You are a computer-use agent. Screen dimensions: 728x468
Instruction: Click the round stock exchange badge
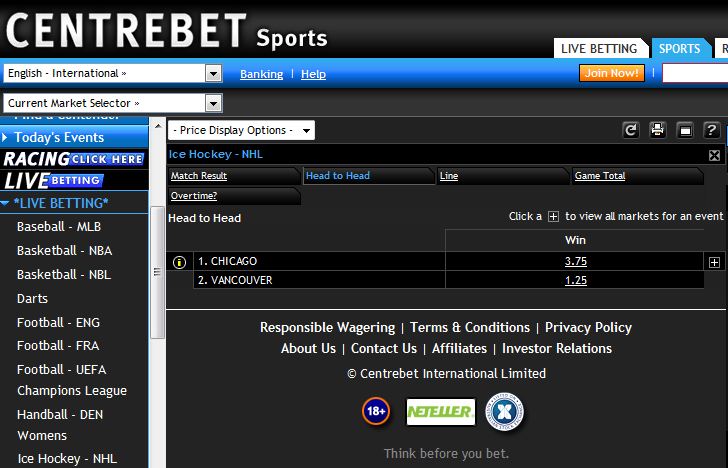pos(505,411)
